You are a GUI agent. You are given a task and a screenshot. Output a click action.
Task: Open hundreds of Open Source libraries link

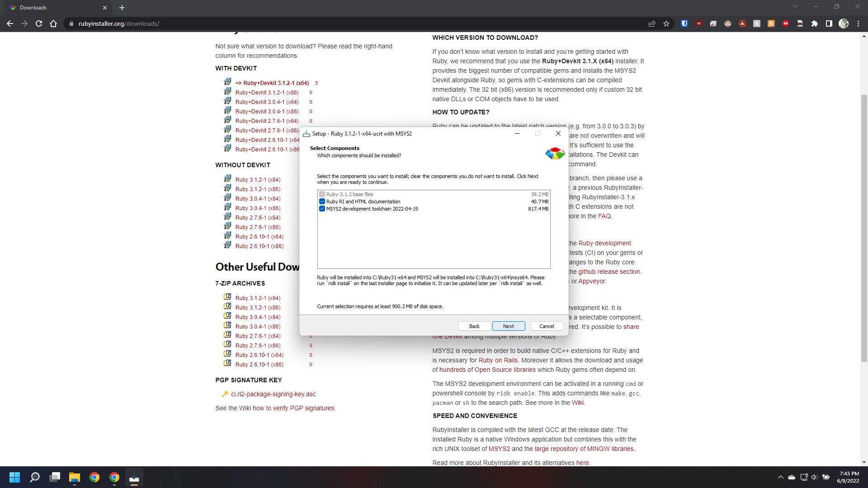(x=487, y=370)
